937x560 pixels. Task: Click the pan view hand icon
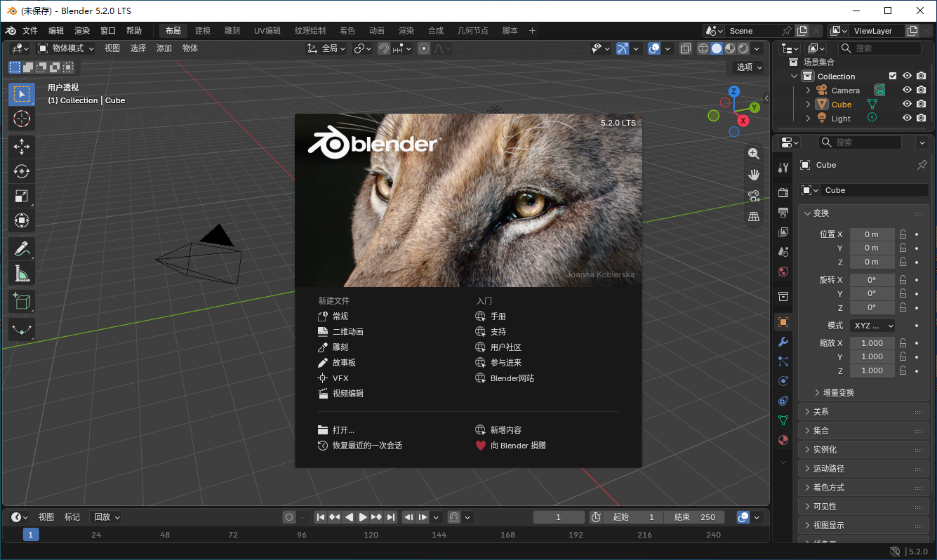click(754, 175)
